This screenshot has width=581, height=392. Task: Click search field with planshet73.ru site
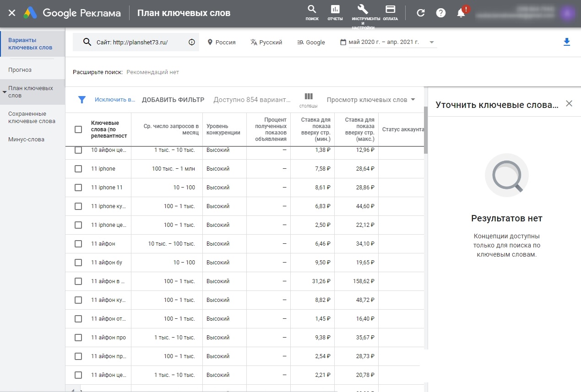click(x=136, y=42)
